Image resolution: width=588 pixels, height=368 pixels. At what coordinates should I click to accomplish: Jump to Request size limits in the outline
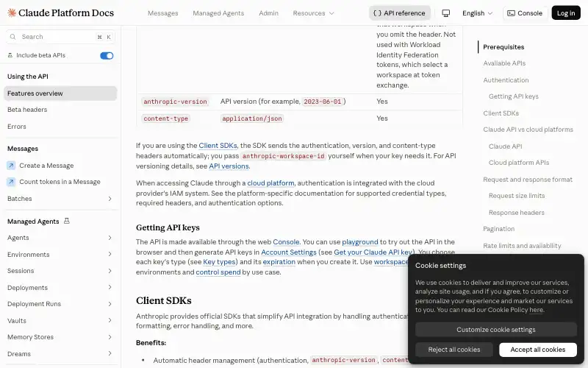pos(517,196)
